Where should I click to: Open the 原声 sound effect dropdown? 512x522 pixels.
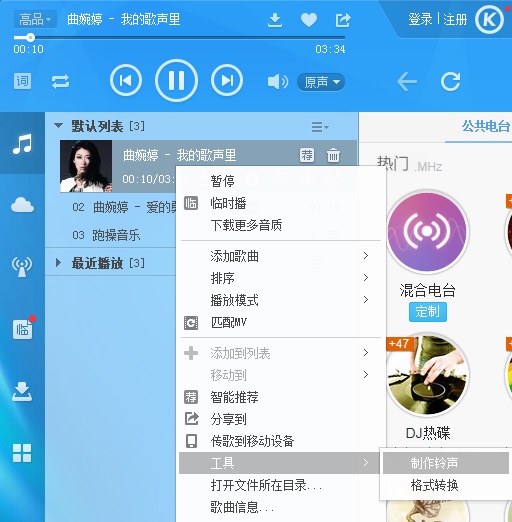[321, 82]
